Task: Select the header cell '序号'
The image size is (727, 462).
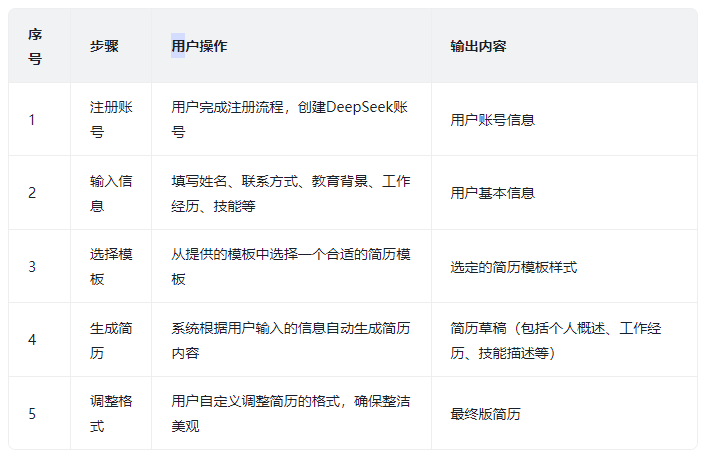Action: coord(39,46)
